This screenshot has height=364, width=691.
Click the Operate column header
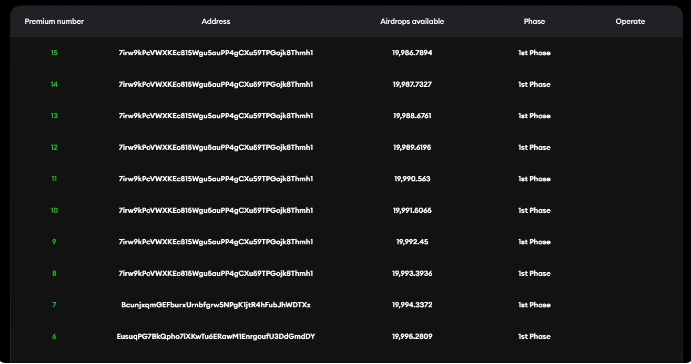tap(630, 21)
